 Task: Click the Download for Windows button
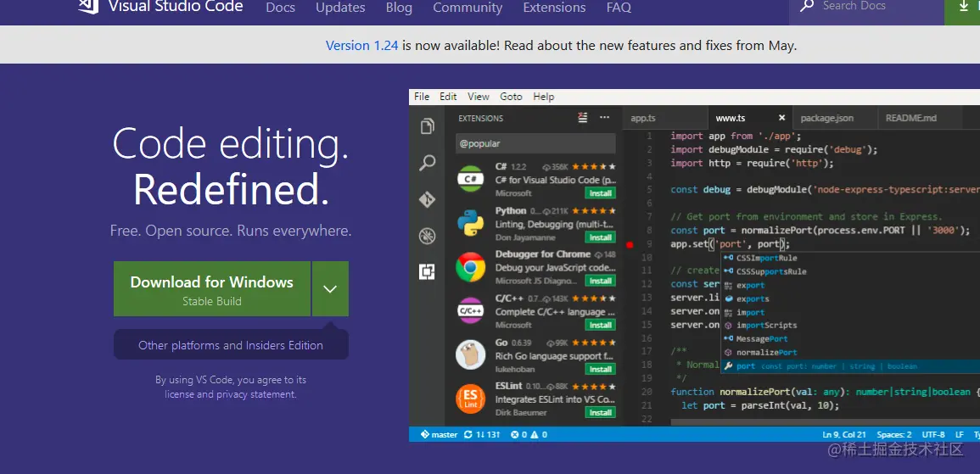tap(212, 288)
